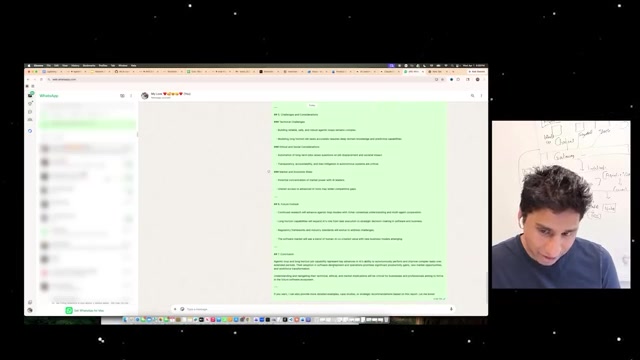Click the Ask Gemini button in the tab strip

(x=477, y=71)
